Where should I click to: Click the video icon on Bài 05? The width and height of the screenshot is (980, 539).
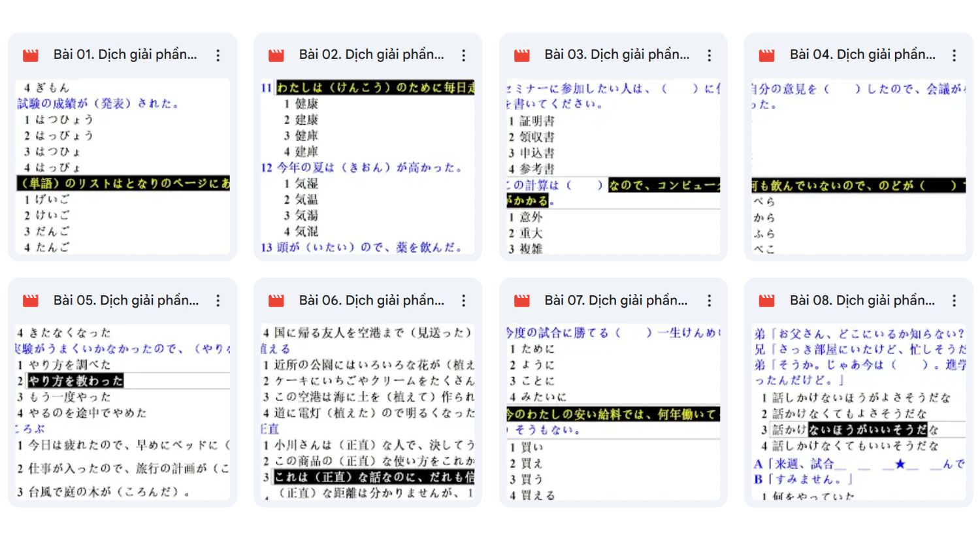coord(29,301)
